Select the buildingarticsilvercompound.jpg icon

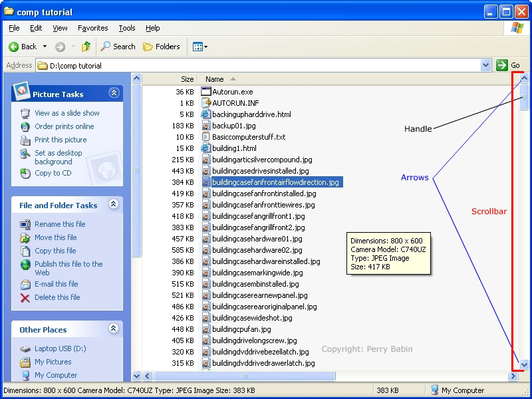(x=206, y=160)
